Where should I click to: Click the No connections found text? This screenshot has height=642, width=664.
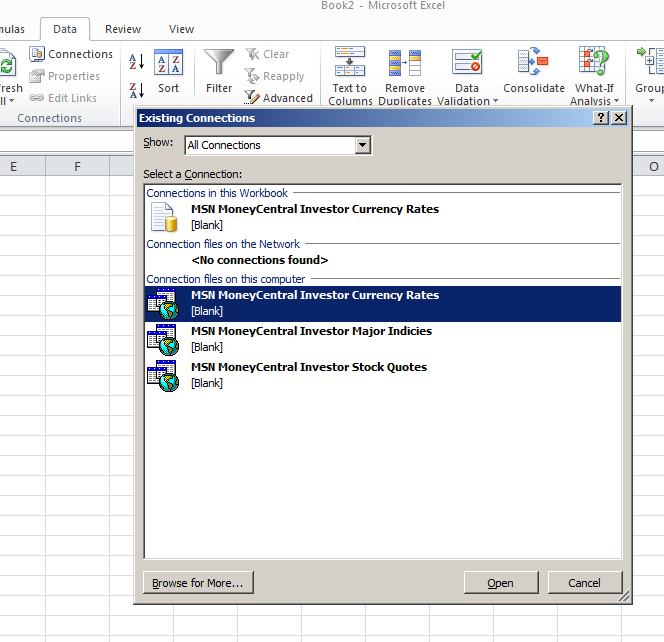pos(260,260)
